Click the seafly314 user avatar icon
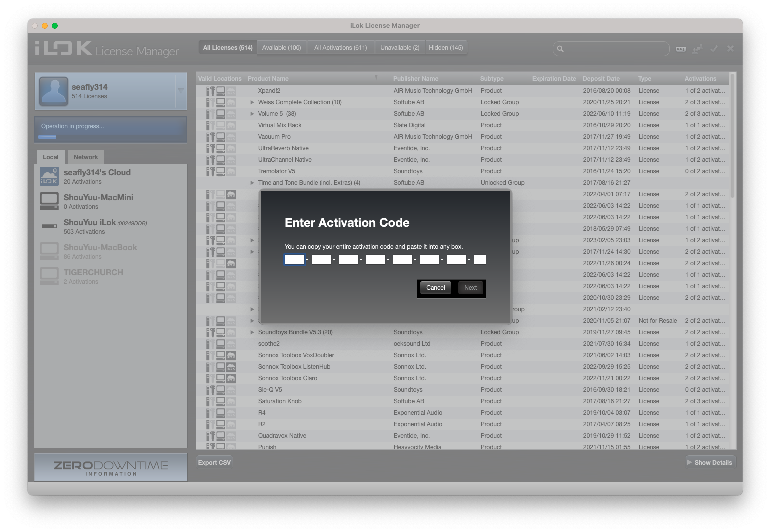Image resolution: width=771 pixels, height=532 pixels. coord(53,91)
